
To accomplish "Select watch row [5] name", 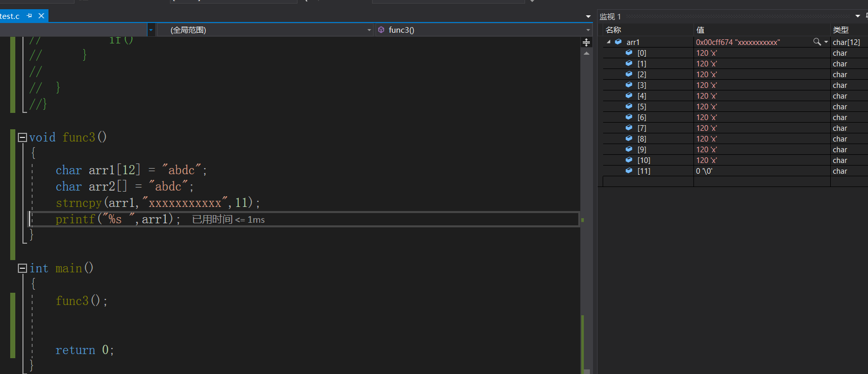I will tap(642, 106).
